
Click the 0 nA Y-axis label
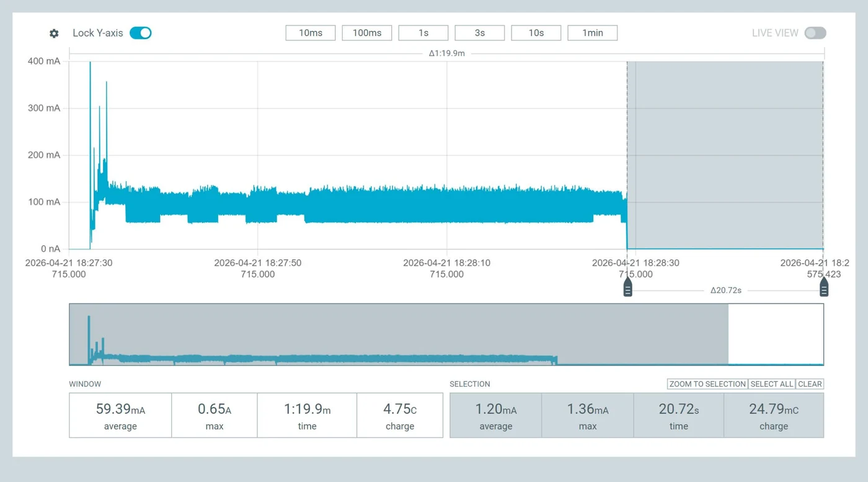pos(51,249)
